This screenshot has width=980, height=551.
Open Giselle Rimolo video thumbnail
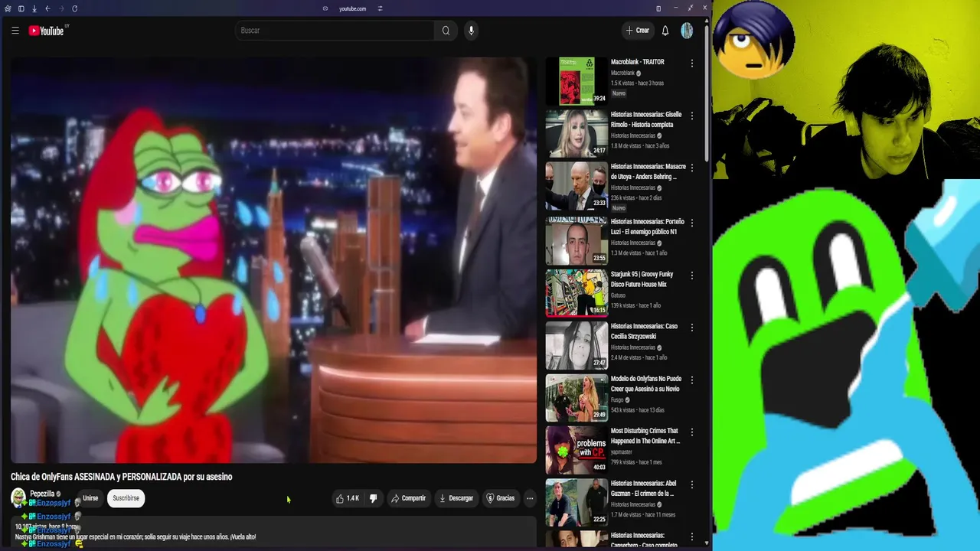tap(577, 133)
